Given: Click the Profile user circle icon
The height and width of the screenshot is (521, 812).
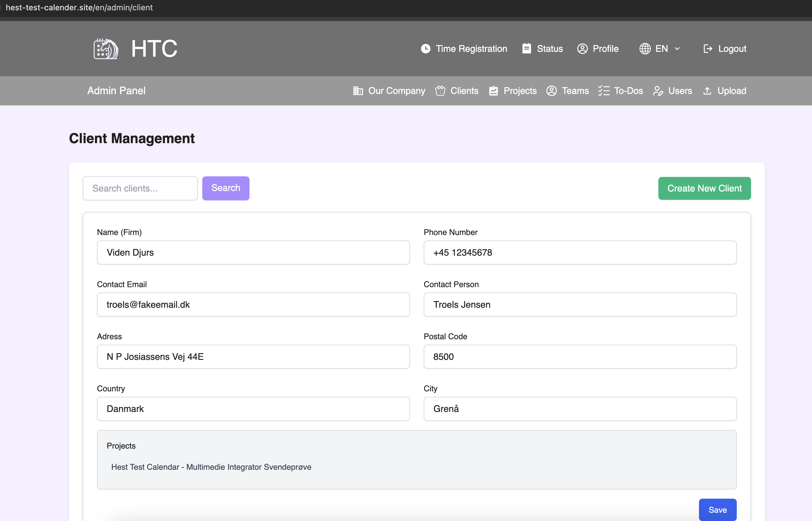Looking at the screenshot, I should click(x=582, y=49).
